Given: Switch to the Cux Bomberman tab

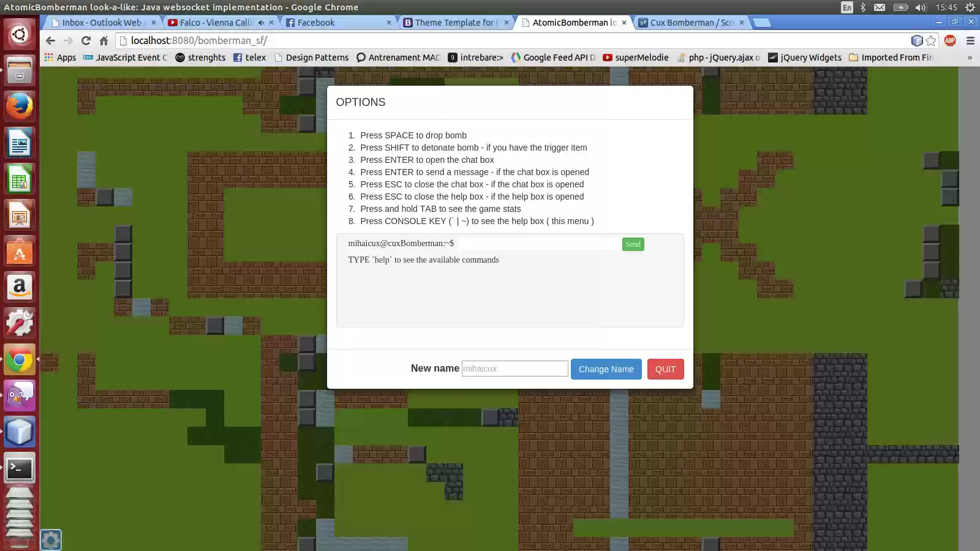Looking at the screenshot, I should point(689,23).
